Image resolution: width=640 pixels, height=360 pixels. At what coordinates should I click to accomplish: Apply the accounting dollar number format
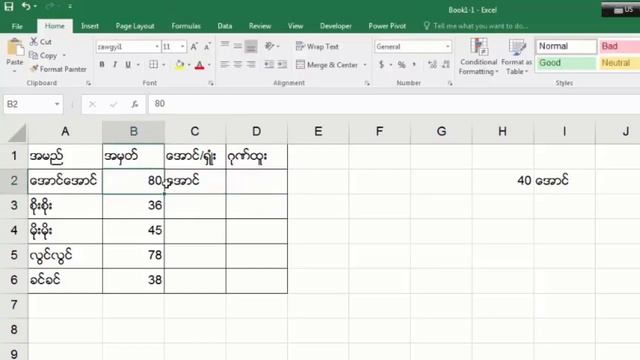[381, 64]
